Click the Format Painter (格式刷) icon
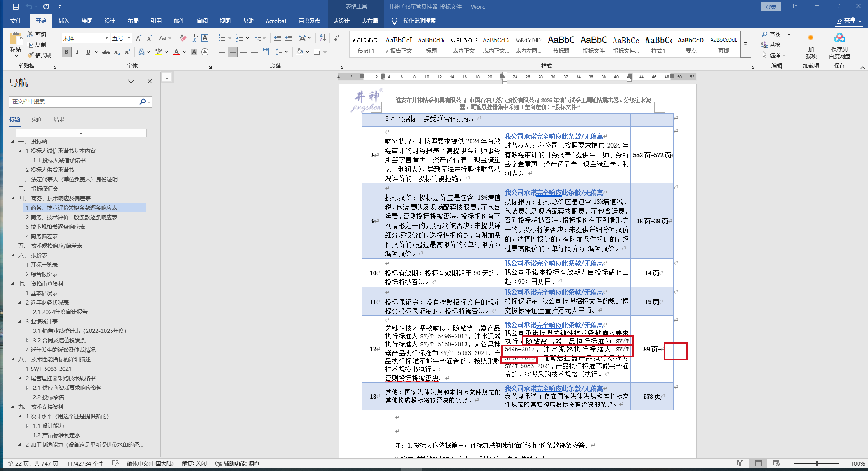 [39, 55]
